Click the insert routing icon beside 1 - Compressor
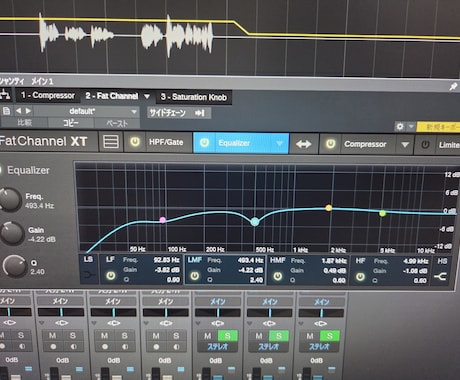The height and width of the screenshot is (380, 460). pyautogui.click(x=5, y=95)
